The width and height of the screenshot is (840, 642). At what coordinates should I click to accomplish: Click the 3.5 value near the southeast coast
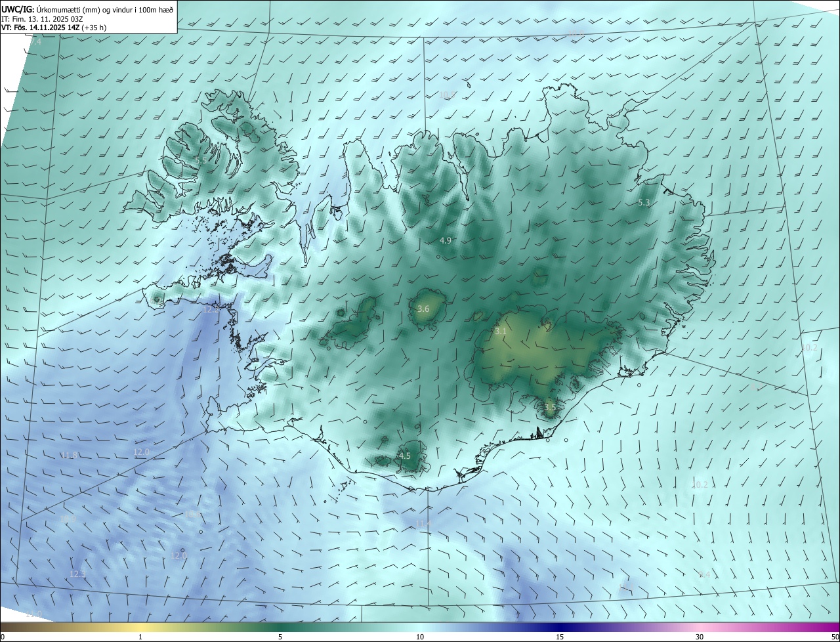click(x=550, y=407)
